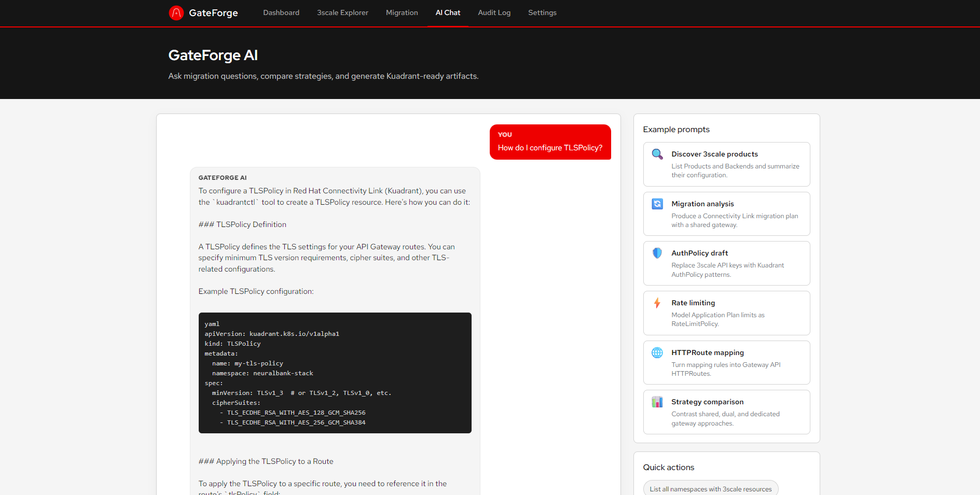Image resolution: width=980 pixels, height=495 pixels.
Task: Pick the AuthPolicy draft example prompt
Action: (726, 263)
